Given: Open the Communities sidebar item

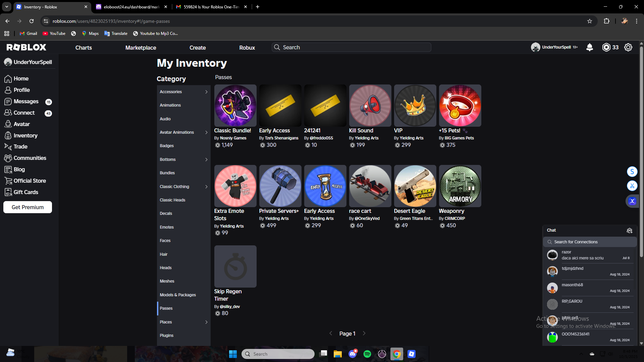Looking at the screenshot, I should tap(30, 158).
